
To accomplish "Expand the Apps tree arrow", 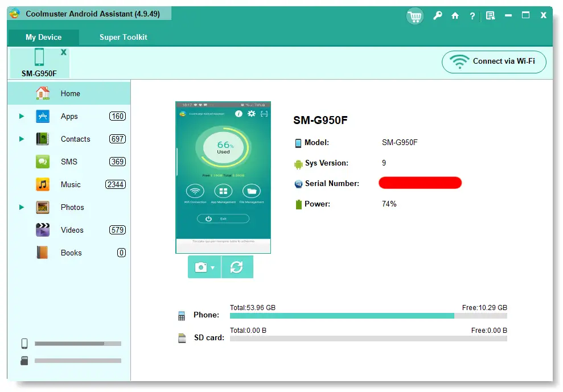I will tap(22, 116).
